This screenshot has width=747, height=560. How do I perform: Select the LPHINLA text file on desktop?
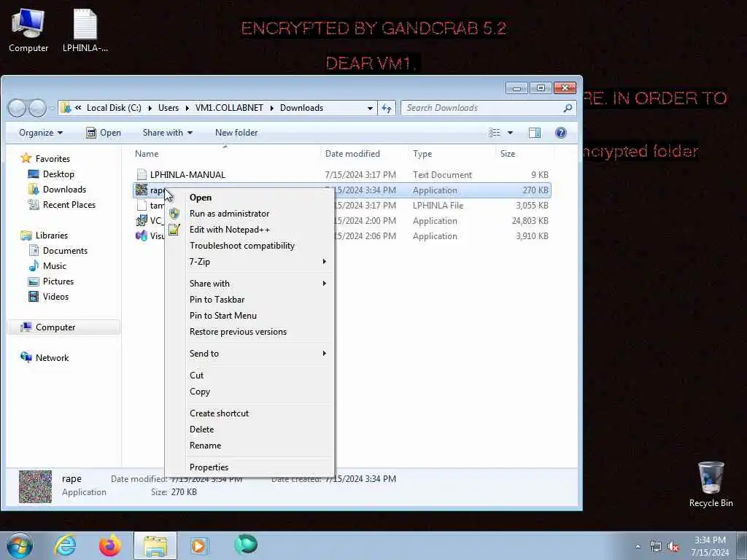(x=85, y=31)
